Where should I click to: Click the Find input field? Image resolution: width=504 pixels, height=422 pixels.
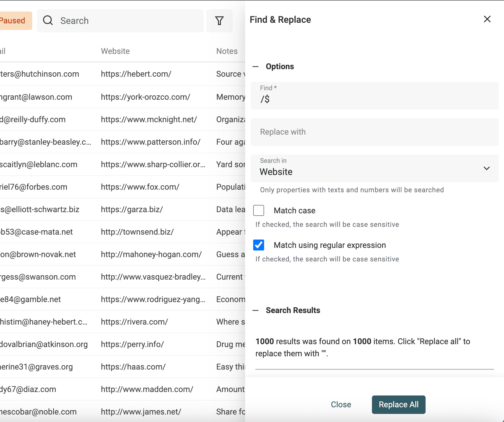(374, 99)
